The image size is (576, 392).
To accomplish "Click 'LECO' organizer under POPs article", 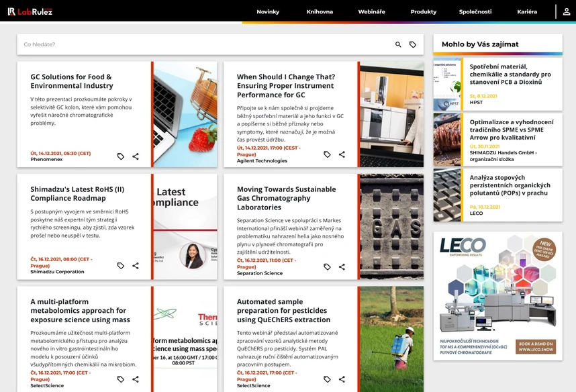I will tap(476, 213).
